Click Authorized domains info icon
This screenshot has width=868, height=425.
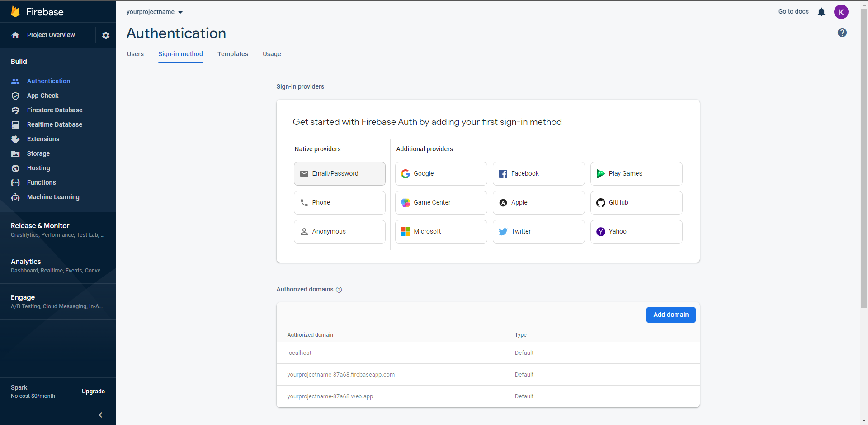click(x=339, y=290)
